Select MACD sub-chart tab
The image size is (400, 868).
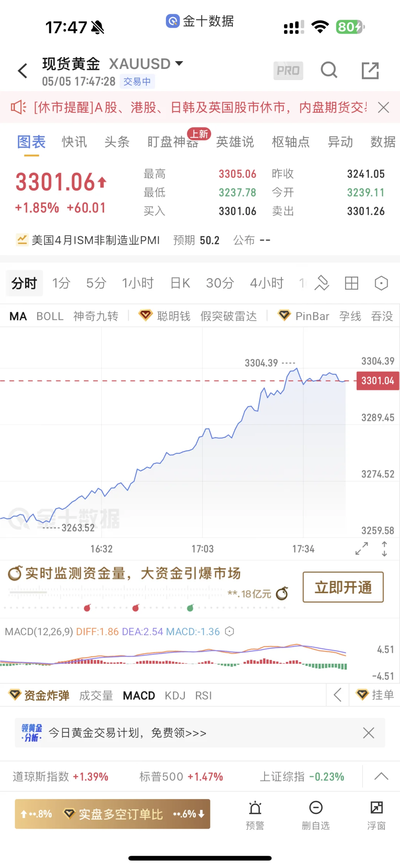point(139,695)
